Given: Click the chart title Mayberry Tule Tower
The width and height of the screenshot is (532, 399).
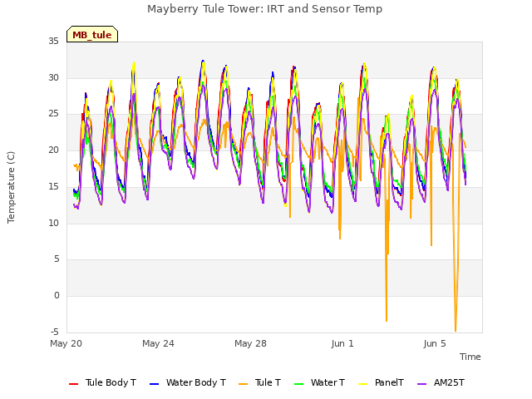Looking at the screenshot, I should 264,9.
